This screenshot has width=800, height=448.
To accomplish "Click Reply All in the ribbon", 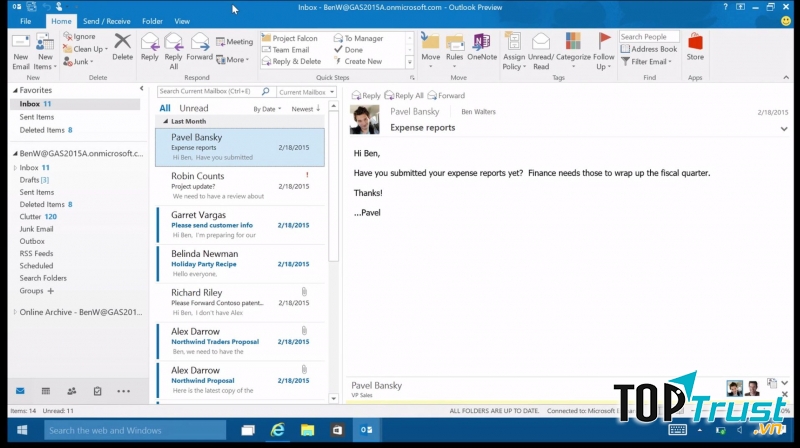I will pos(173,51).
